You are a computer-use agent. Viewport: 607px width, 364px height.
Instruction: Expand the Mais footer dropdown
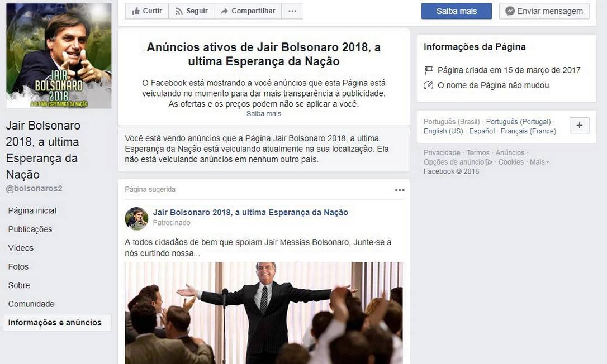[x=539, y=162]
